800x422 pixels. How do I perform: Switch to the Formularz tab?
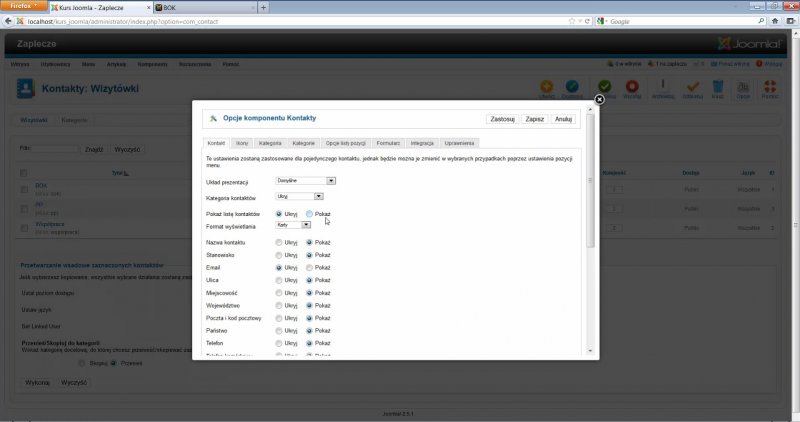[x=388, y=143]
